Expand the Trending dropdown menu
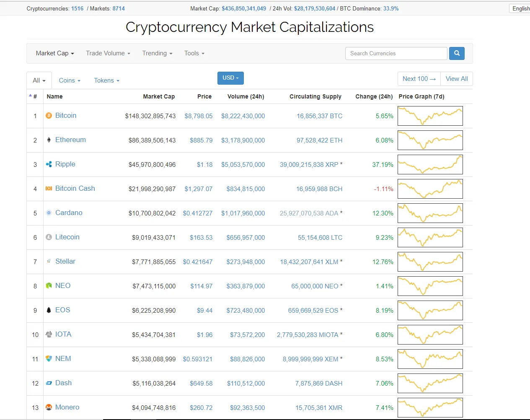The height and width of the screenshot is (420, 530). (x=157, y=53)
